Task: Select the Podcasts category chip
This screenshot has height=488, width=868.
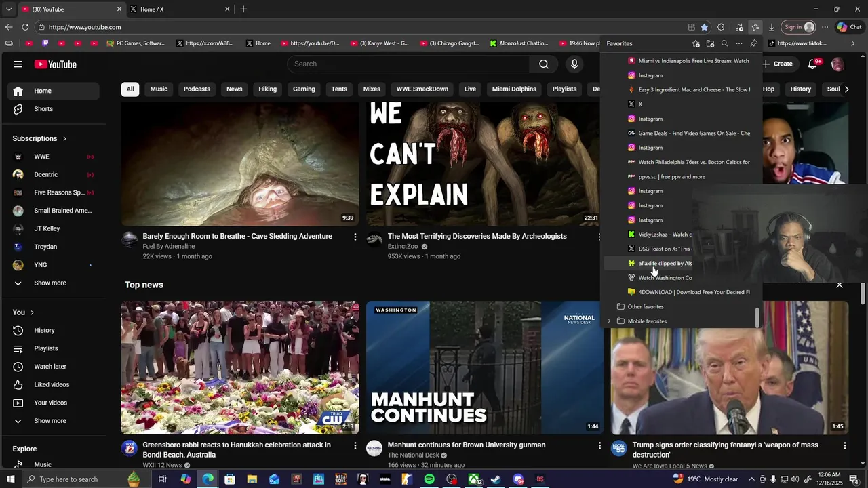Action: pyautogui.click(x=197, y=89)
